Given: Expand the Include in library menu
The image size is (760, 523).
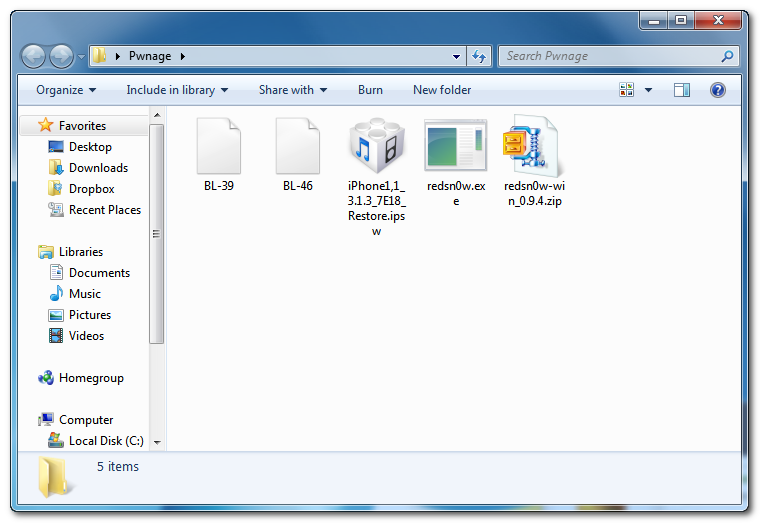Looking at the screenshot, I should point(177,90).
